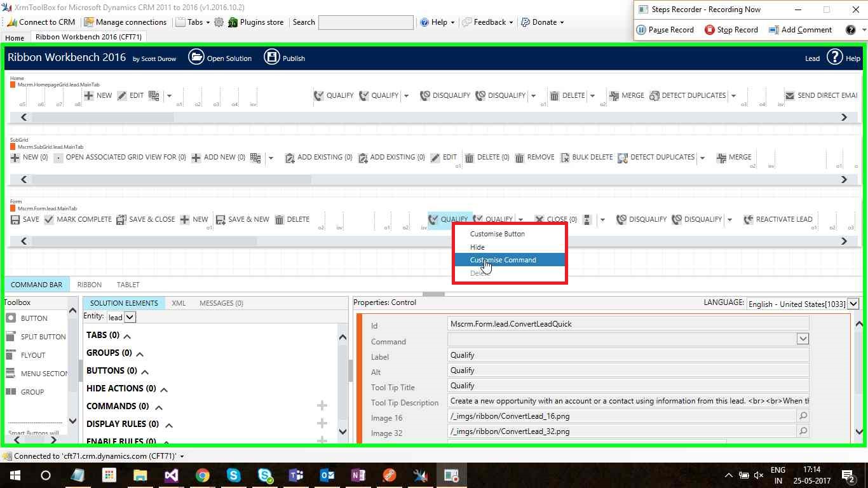Switch to the Home tab
The height and width of the screenshot is (488, 868).
click(15, 37)
